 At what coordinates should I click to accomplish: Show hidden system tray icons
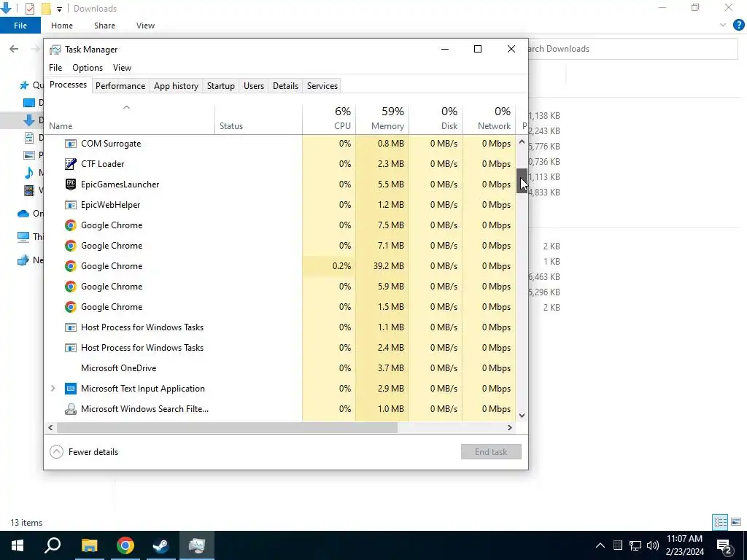[x=600, y=545]
